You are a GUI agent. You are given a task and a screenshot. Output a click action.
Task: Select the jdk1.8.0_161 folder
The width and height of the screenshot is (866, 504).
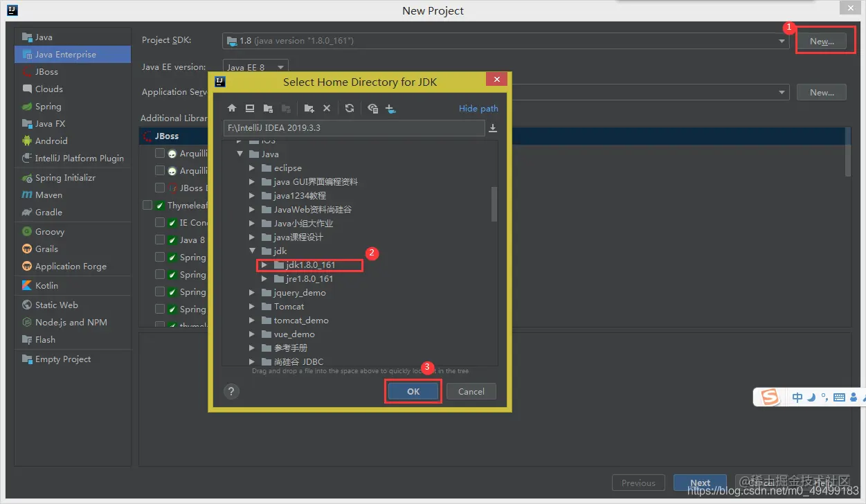coord(310,265)
